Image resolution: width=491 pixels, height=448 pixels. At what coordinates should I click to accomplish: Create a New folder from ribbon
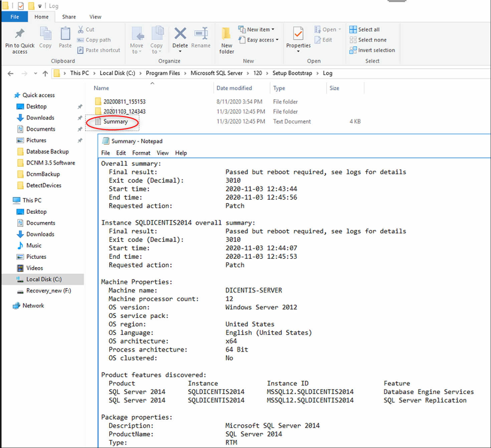(226, 40)
